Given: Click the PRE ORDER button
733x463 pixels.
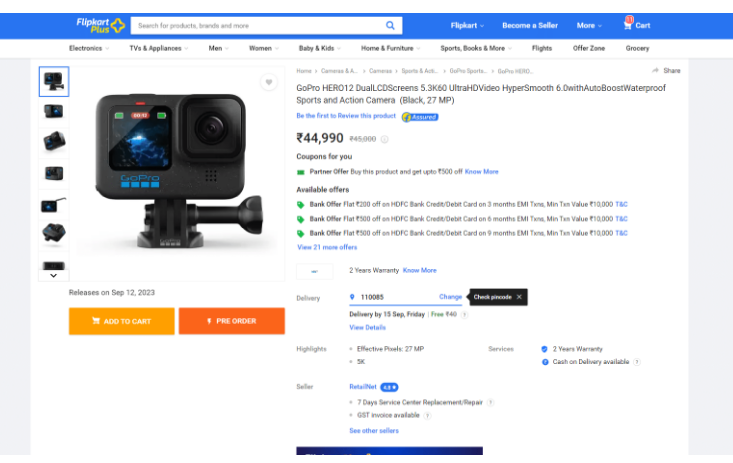Looking at the screenshot, I should 231,321.
